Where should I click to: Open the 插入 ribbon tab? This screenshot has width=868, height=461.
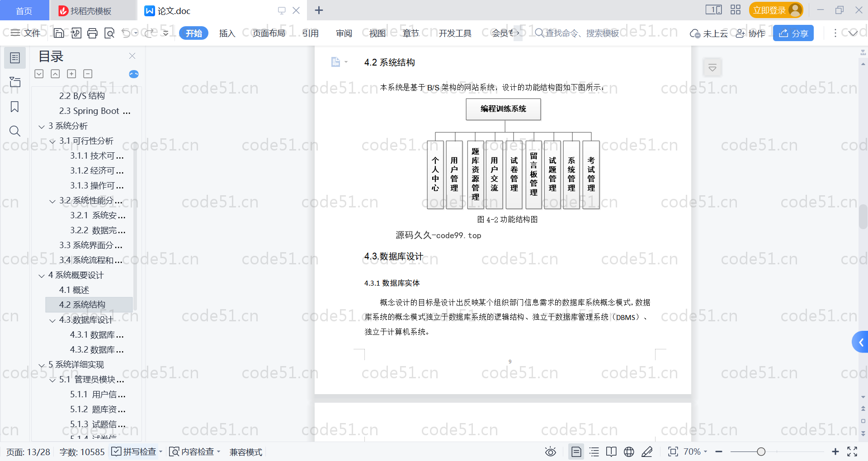click(227, 33)
